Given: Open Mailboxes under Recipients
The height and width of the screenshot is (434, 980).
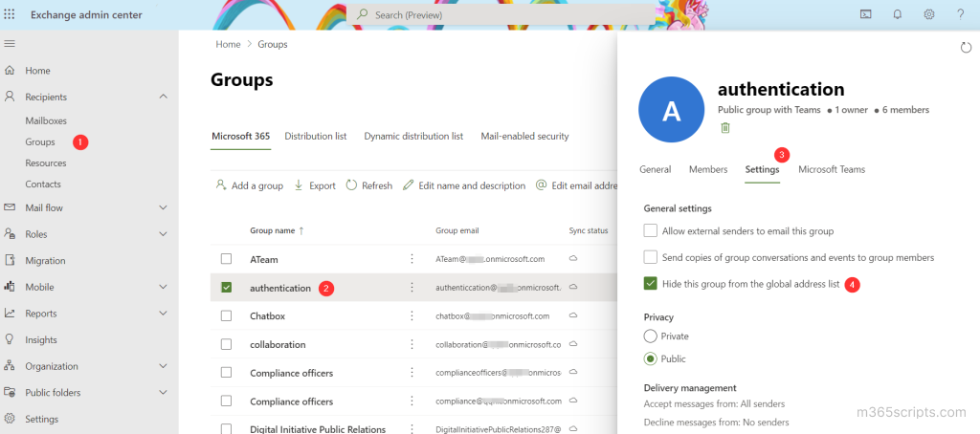Looking at the screenshot, I should [x=46, y=120].
